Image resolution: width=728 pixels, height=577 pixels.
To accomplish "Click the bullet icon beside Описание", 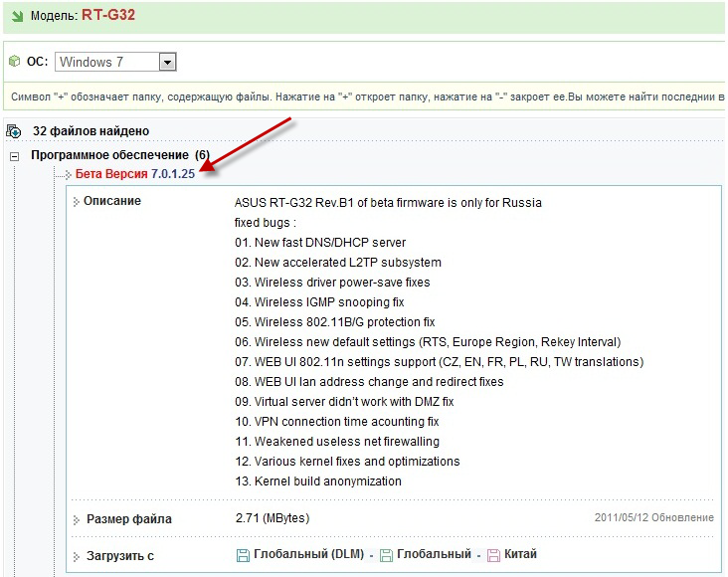I will [77, 202].
